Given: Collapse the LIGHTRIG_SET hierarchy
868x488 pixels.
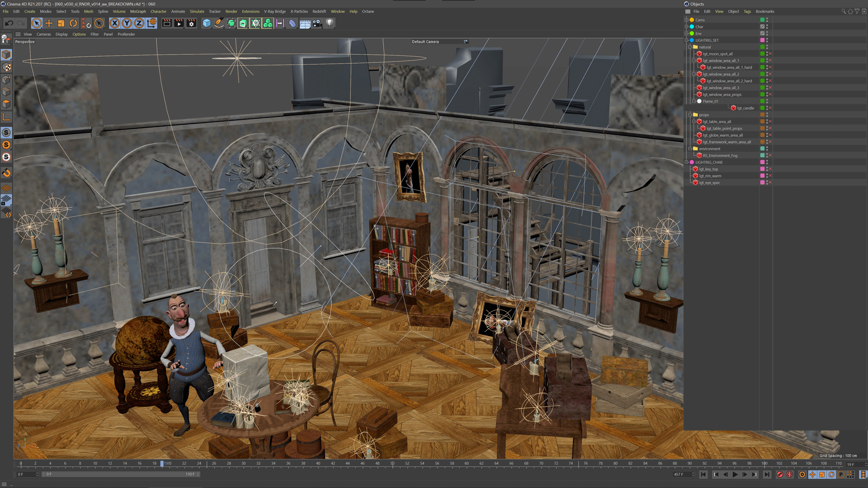Looking at the screenshot, I should tap(686, 40).
